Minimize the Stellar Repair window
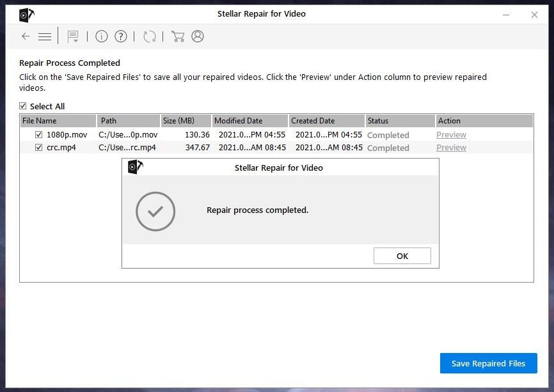 pyautogui.click(x=506, y=15)
